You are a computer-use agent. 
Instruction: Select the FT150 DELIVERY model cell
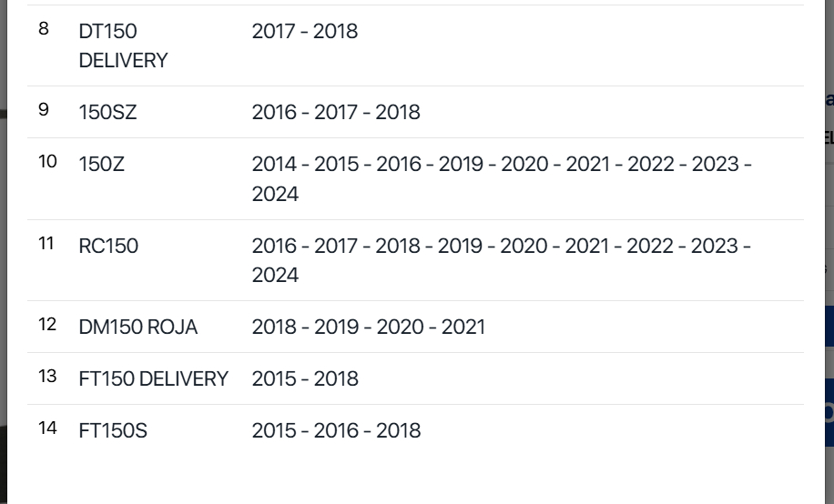(x=153, y=379)
